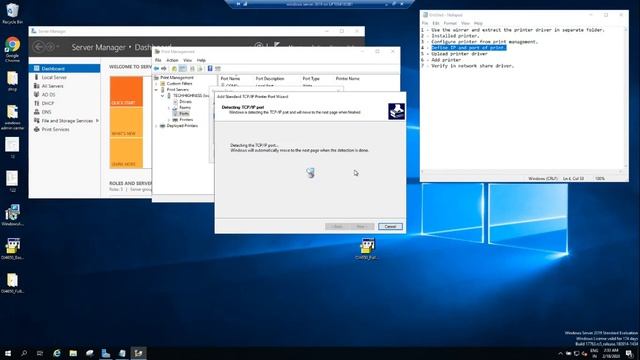Click the Up one level icon in Print Management
The height and width of the screenshot is (360, 640).
pos(174,69)
